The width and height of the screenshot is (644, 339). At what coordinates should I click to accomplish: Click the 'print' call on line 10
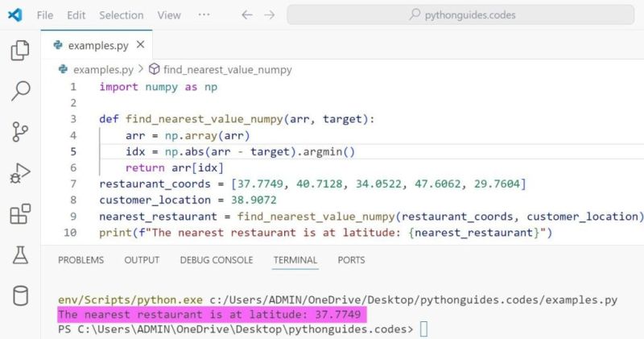tap(115, 233)
